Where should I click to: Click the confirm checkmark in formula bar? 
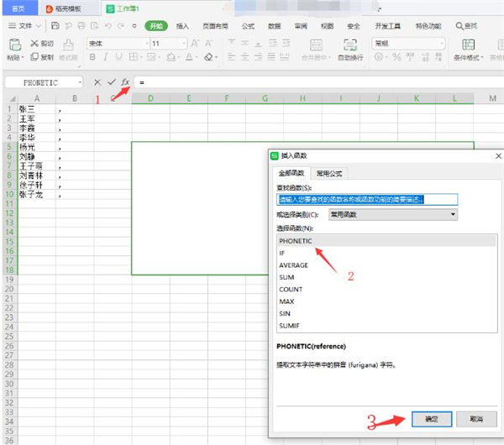pyautogui.click(x=111, y=82)
